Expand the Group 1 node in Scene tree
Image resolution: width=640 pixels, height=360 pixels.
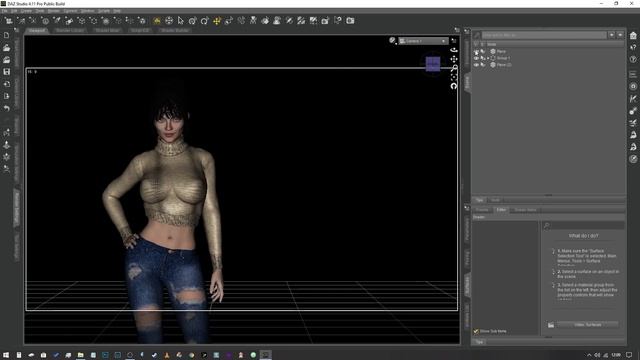pos(488,58)
